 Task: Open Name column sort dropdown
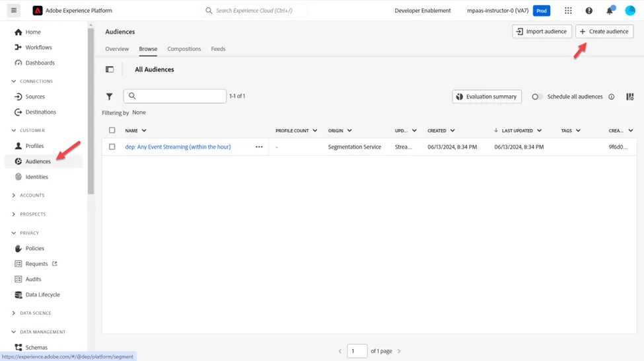144,130
